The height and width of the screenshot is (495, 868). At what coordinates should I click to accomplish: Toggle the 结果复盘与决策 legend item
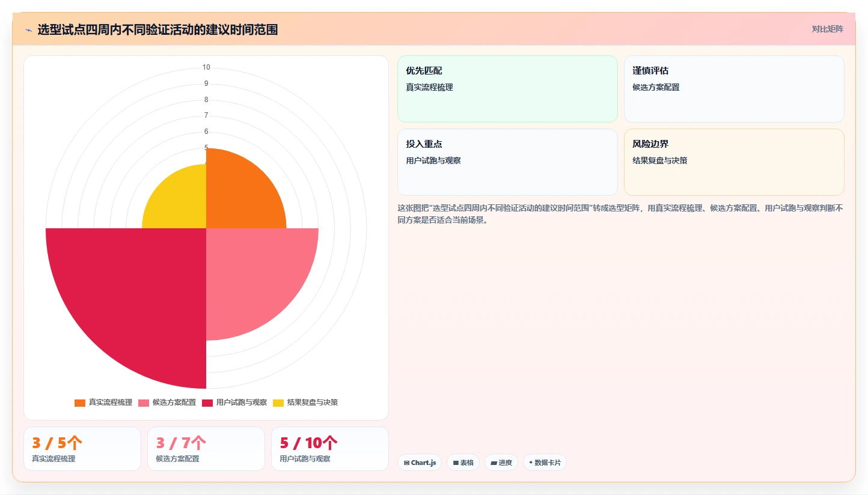(305, 402)
